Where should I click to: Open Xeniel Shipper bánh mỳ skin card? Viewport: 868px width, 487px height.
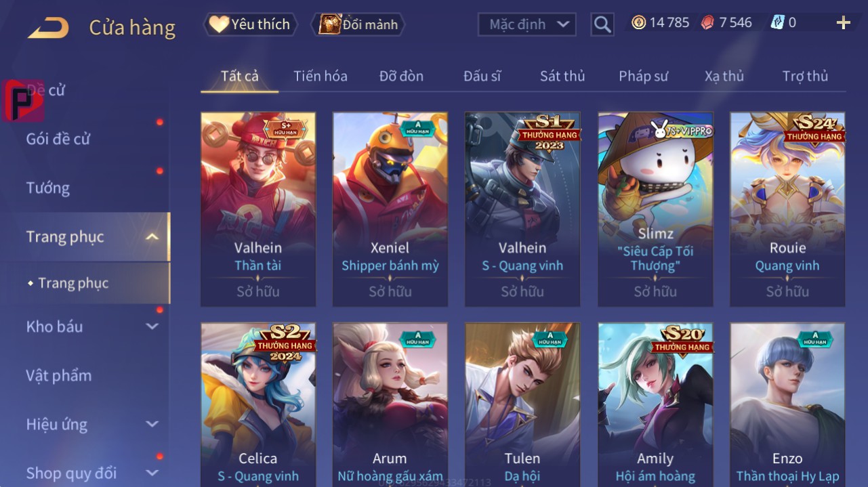pos(390,209)
